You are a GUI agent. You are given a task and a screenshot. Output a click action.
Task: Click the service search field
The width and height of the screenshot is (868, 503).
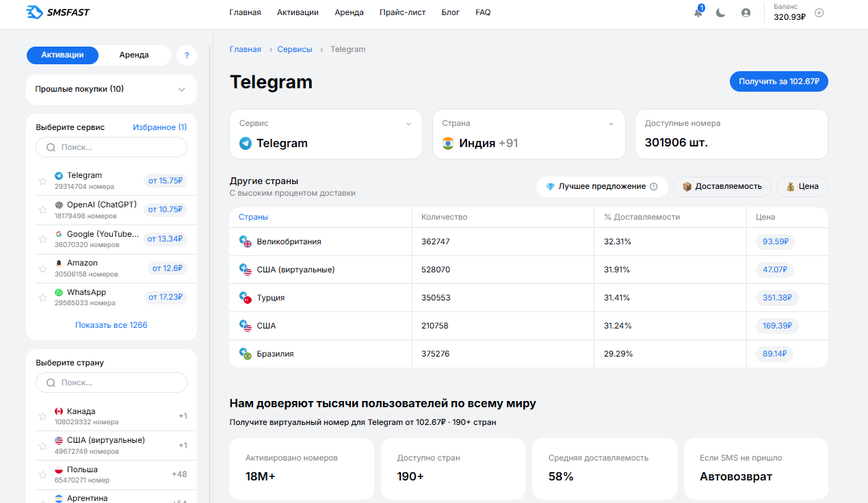pos(111,147)
